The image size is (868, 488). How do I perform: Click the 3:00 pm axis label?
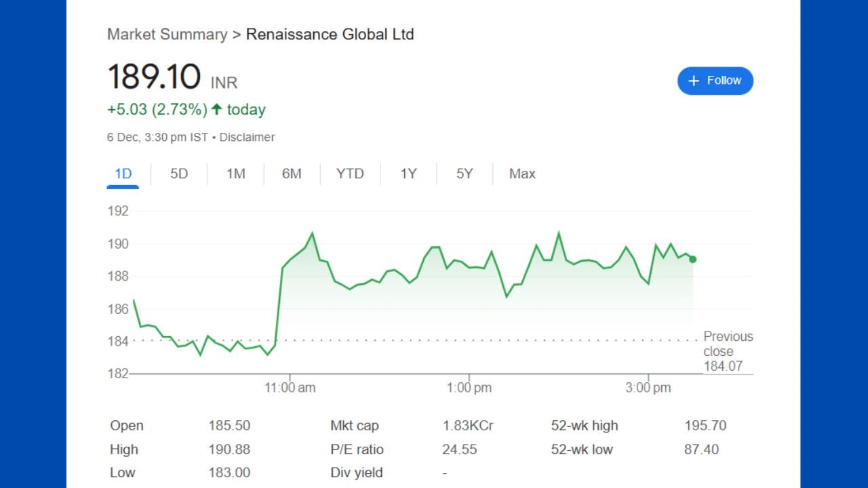point(648,388)
